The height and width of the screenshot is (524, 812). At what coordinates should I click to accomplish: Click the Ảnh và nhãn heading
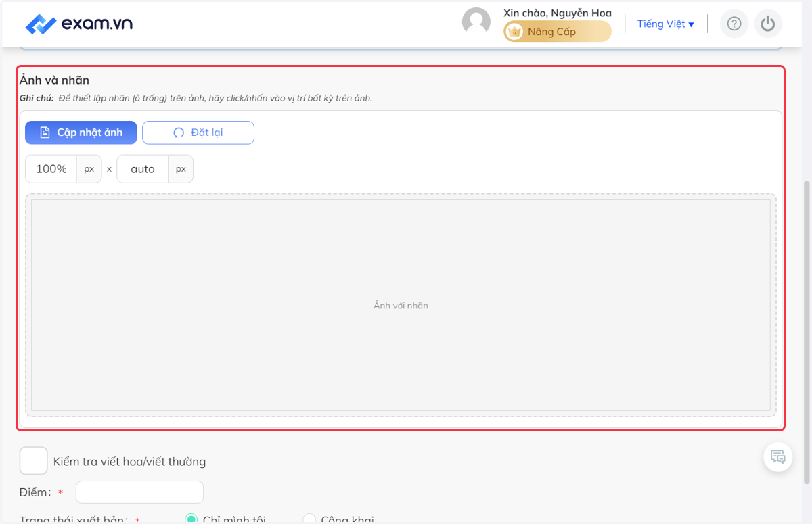54,80
